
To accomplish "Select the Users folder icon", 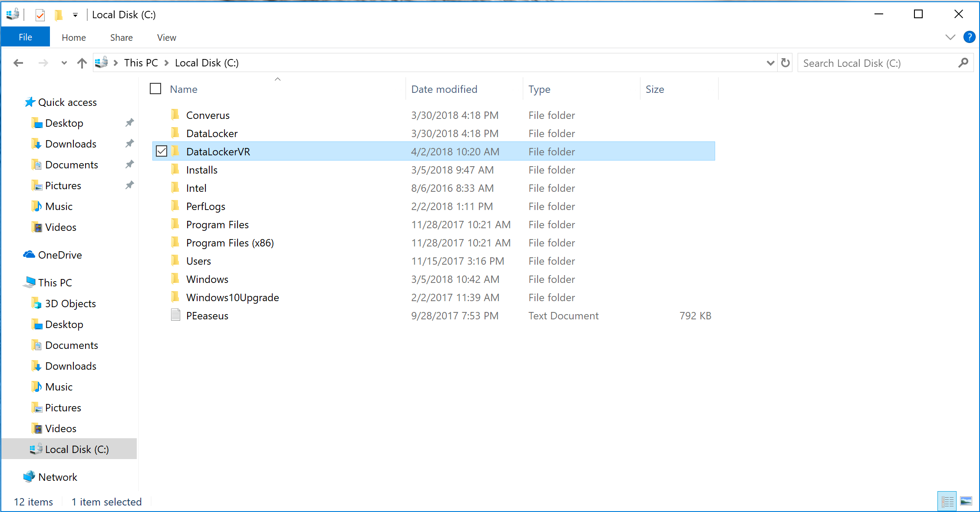I will (x=175, y=260).
